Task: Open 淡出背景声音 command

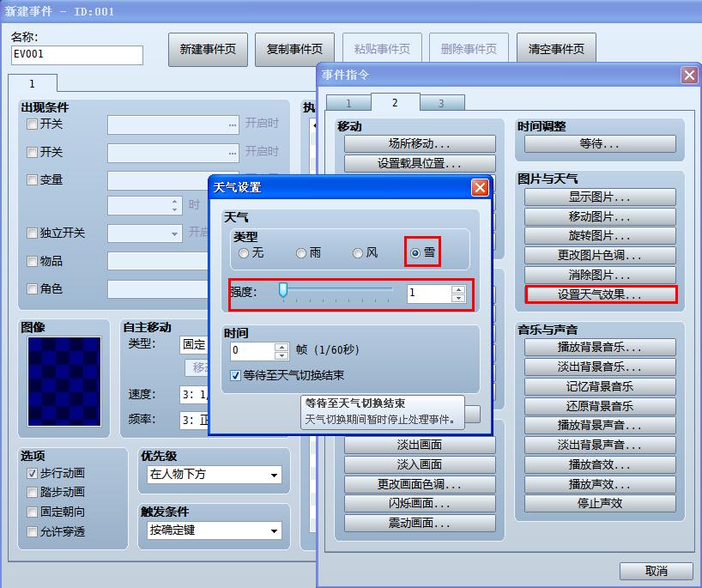Action: pyautogui.click(x=600, y=446)
